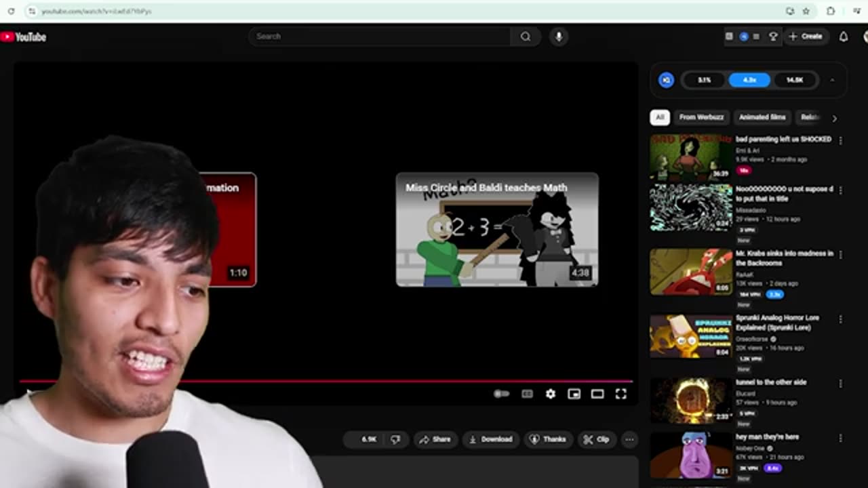
Task: Click the Mix badge under bad parenting video
Action: 744,171
